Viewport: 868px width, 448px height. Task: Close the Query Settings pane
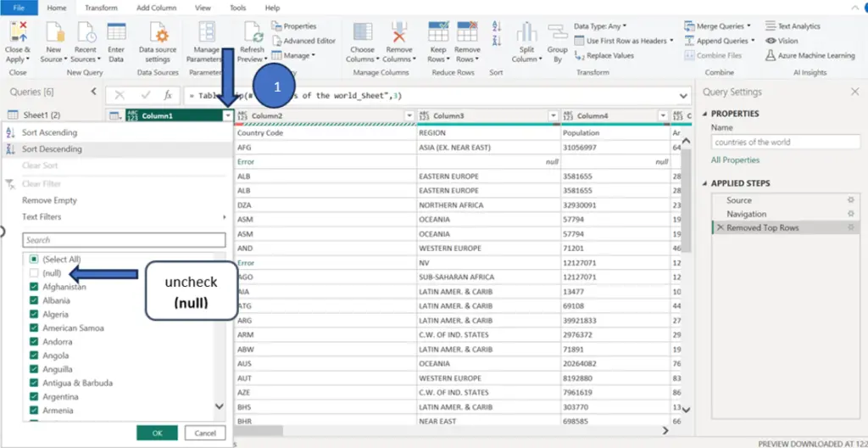[x=854, y=92]
